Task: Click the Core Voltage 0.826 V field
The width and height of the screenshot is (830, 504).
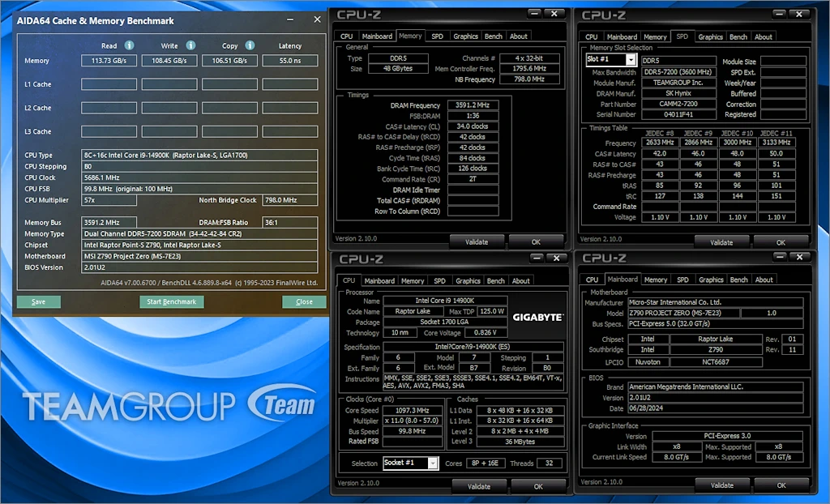Action: (486, 333)
